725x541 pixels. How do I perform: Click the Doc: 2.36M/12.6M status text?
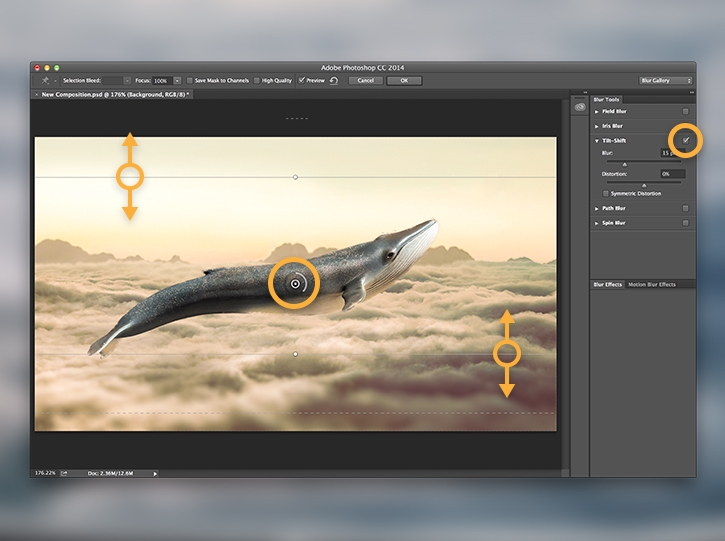(110, 473)
